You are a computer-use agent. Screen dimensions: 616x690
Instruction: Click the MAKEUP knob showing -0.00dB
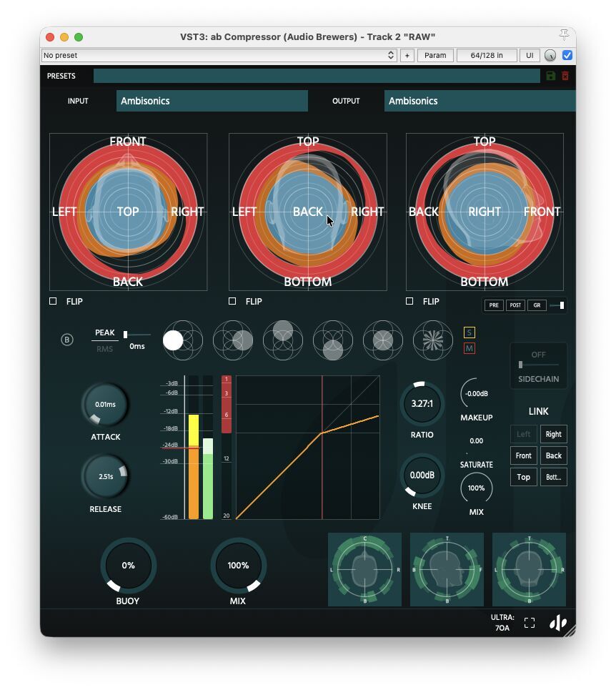(476, 393)
